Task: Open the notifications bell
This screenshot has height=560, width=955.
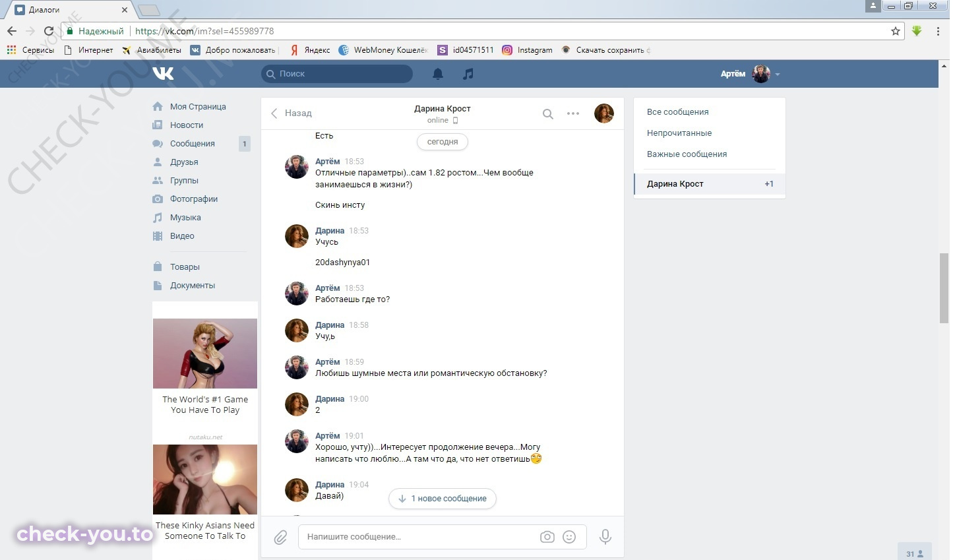Action: (x=438, y=74)
